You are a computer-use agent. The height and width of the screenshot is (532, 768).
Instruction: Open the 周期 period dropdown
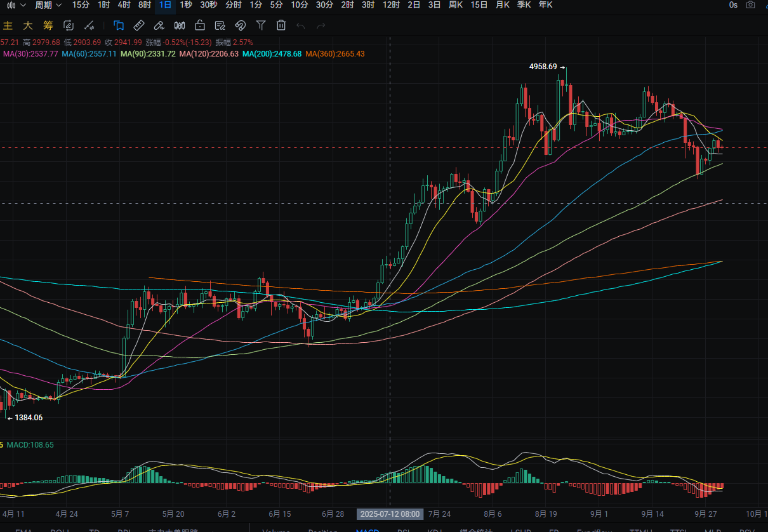point(48,5)
